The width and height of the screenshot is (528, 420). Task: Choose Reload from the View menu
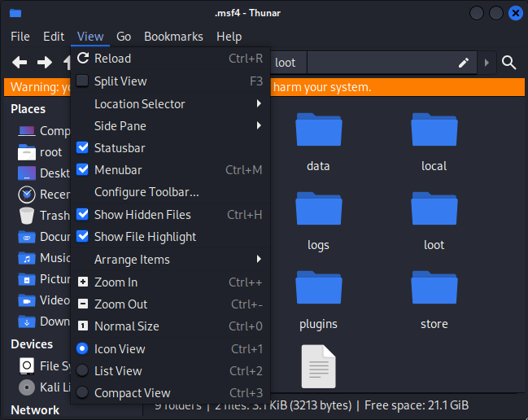(x=170, y=59)
